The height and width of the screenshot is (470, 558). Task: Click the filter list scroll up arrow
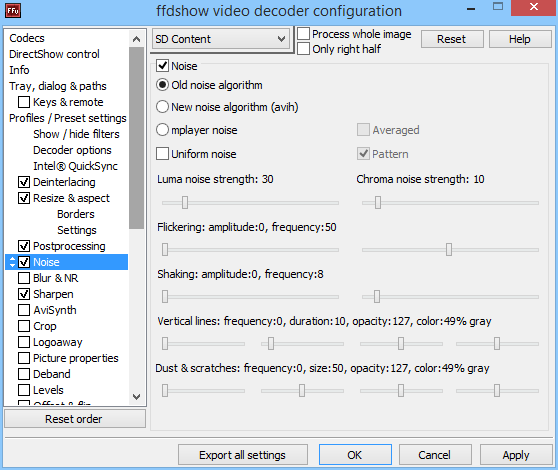[136, 39]
